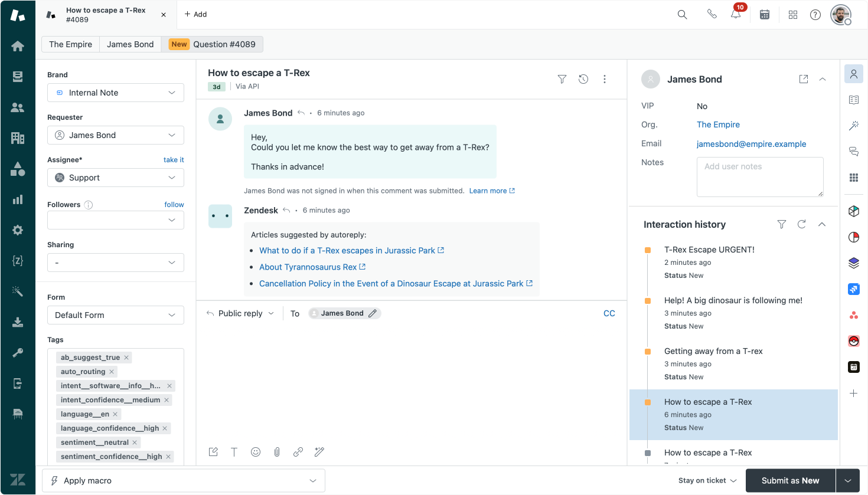Click Add user notes field
Image resolution: width=868 pixels, height=495 pixels.
coord(760,177)
